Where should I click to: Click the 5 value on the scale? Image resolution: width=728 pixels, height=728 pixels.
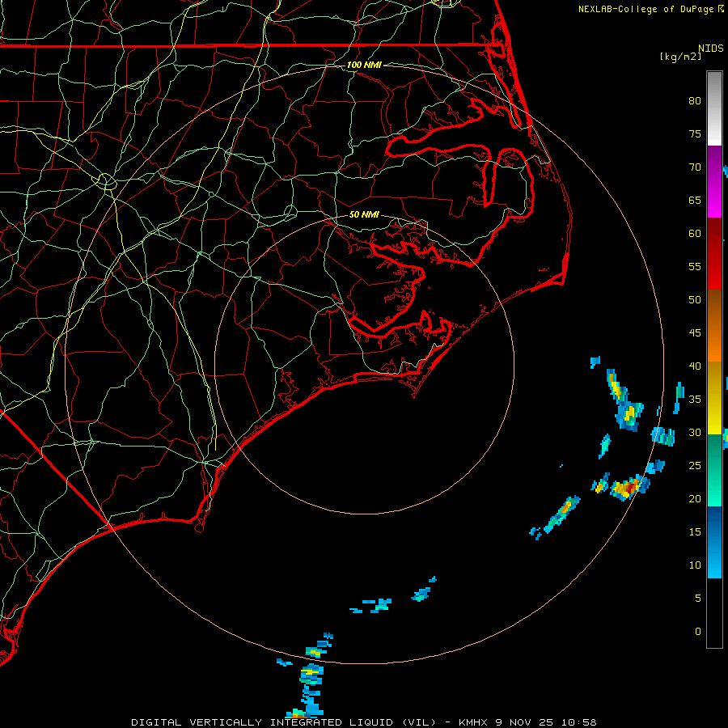click(698, 598)
